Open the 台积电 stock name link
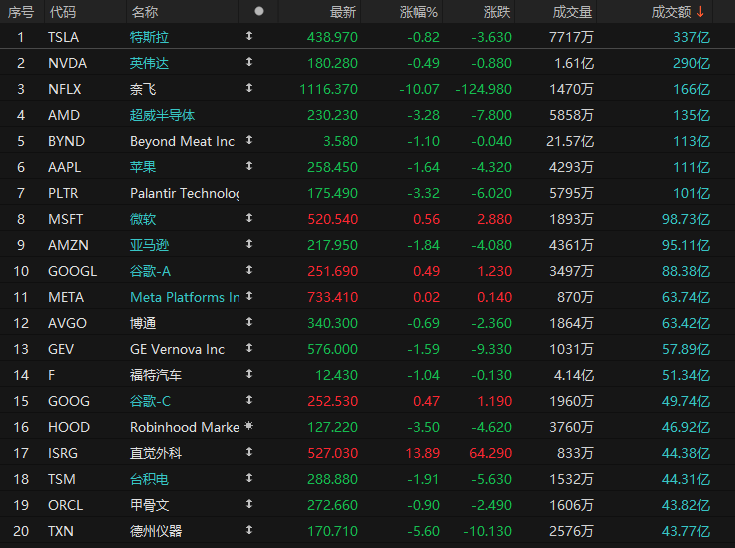This screenshot has height=548, width=735. (149, 480)
